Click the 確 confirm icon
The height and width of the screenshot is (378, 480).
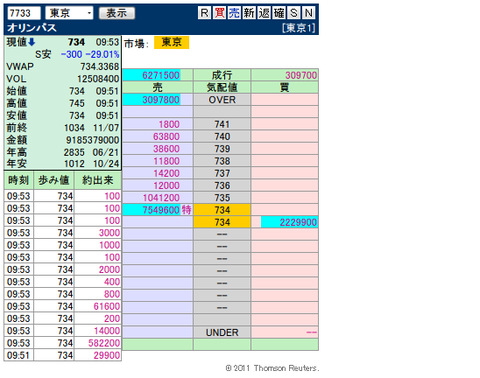279,13
